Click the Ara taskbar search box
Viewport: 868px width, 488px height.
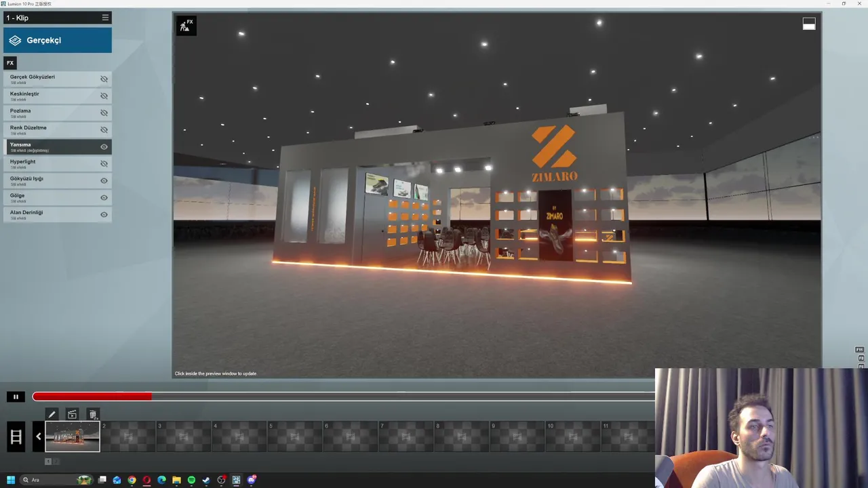tap(56, 480)
